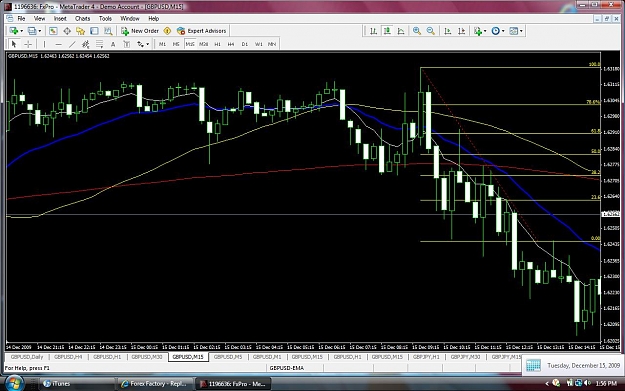
Task: Open the arrows objects icon
Action: click(140, 44)
